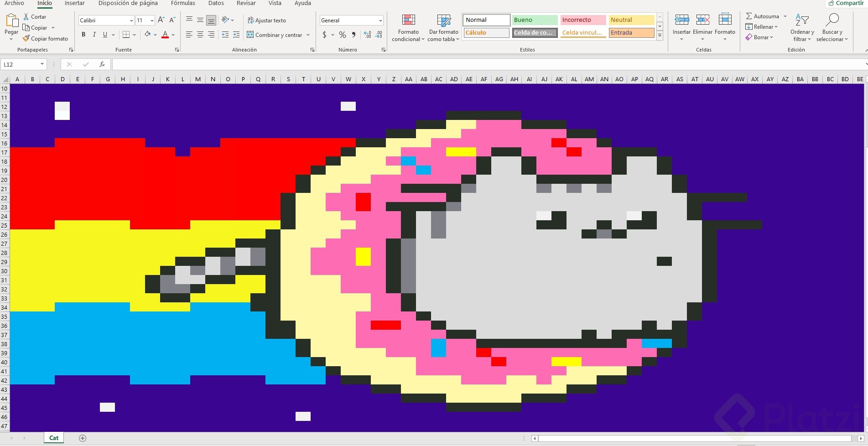Click fill color paint bucket
The image size is (868, 446).
pos(147,34)
